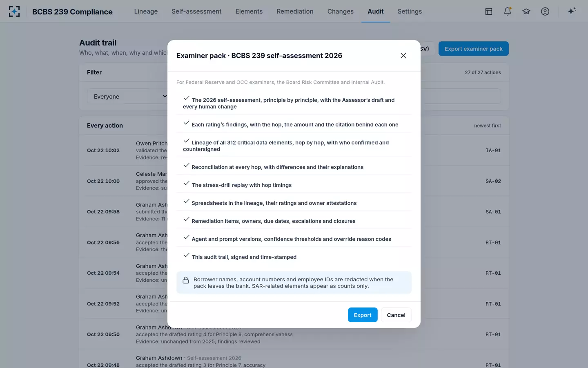Viewport: 588px width, 368px height.
Task: Open the Elements tab
Action: point(249,11)
